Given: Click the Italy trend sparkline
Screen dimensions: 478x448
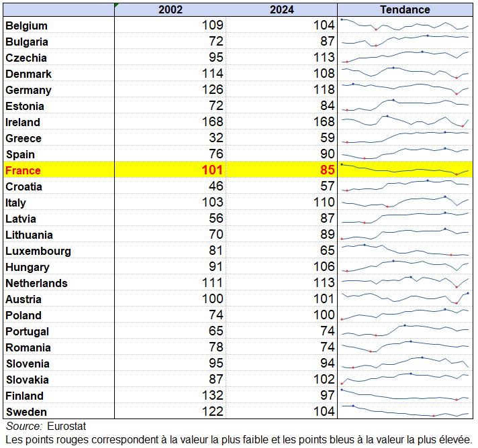Looking at the screenshot, I should pos(405,201).
